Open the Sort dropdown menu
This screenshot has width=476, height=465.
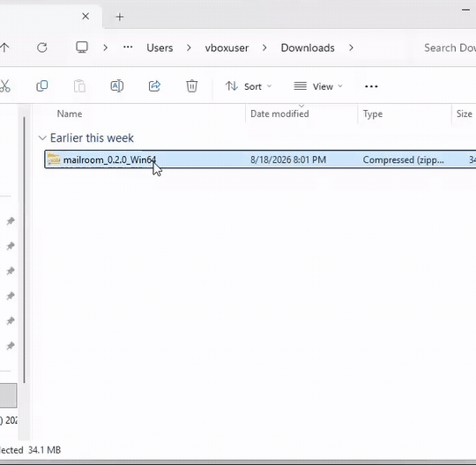(249, 86)
